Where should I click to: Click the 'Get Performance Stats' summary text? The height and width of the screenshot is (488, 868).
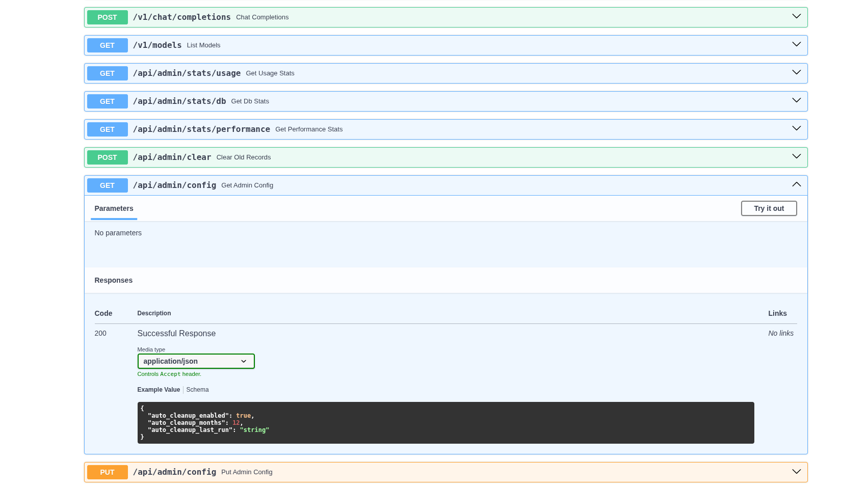point(309,129)
